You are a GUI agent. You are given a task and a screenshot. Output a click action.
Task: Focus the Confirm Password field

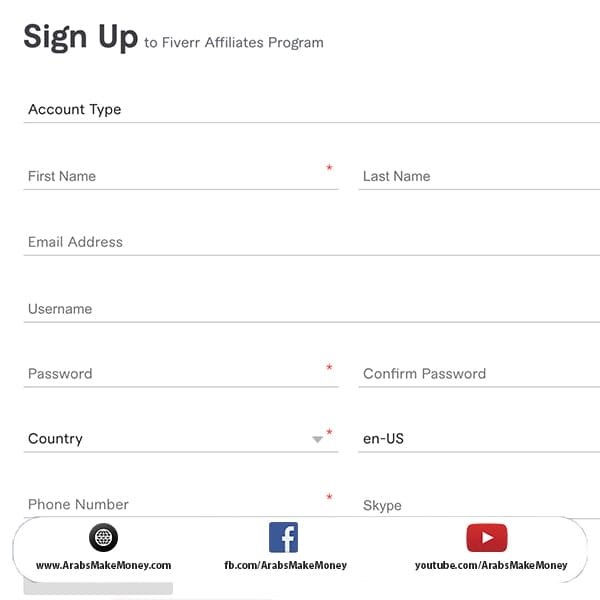[478, 374]
